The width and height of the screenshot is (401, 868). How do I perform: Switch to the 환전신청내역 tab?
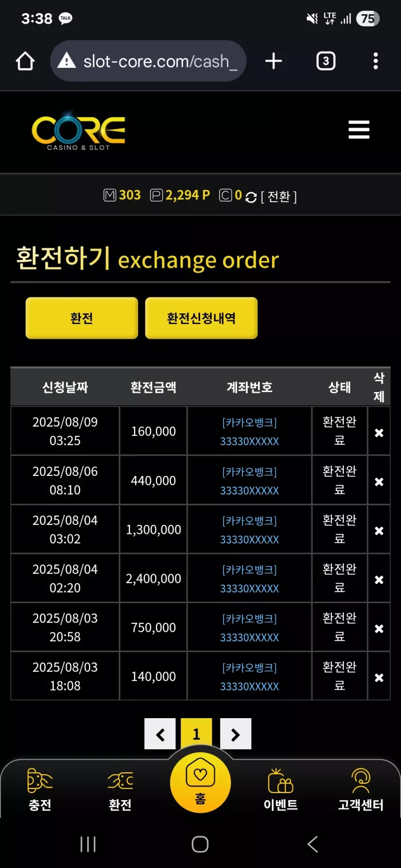[x=201, y=318]
